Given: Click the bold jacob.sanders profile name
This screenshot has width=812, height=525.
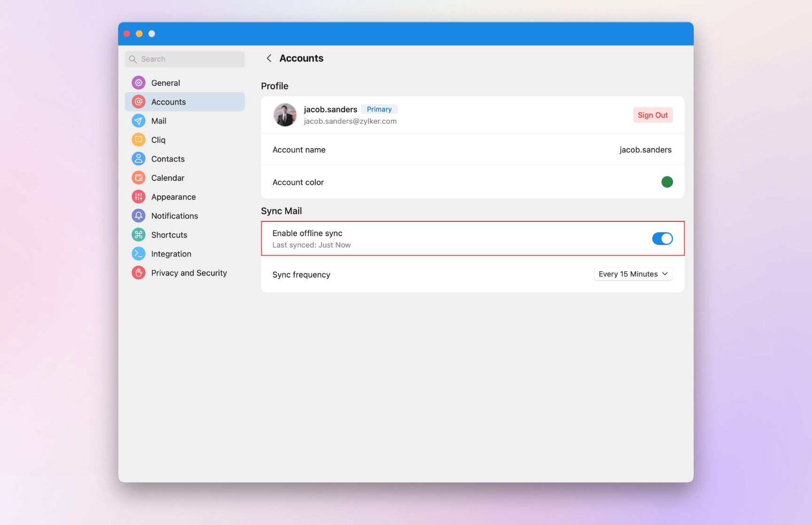Looking at the screenshot, I should [330, 109].
